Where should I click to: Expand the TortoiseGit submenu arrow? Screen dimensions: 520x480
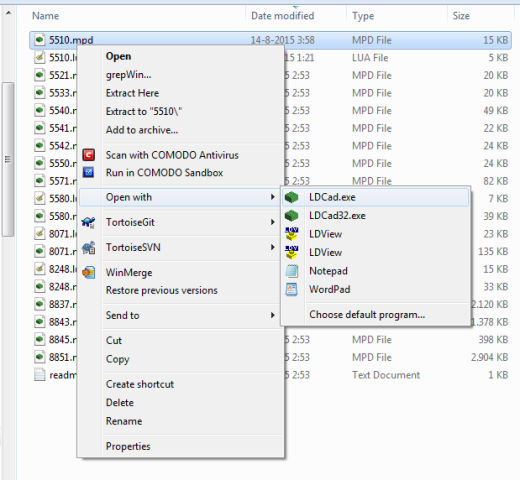click(273, 222)
